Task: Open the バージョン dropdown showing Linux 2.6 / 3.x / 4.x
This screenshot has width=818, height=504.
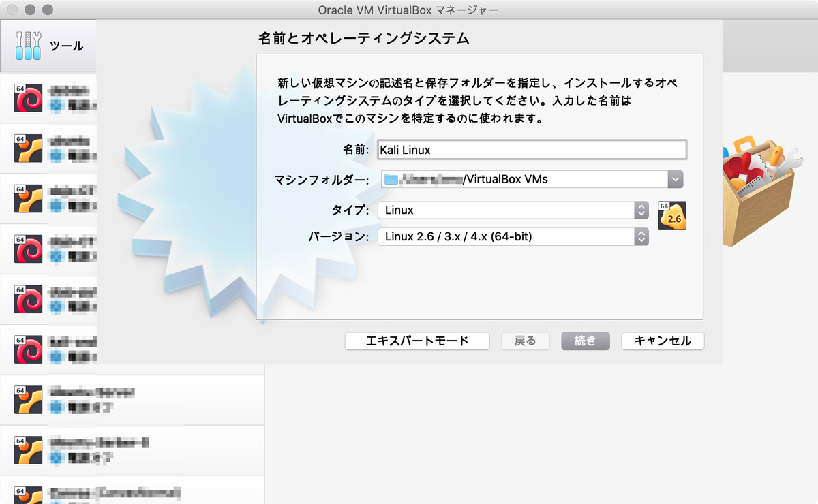Action: tap(513, 237)
